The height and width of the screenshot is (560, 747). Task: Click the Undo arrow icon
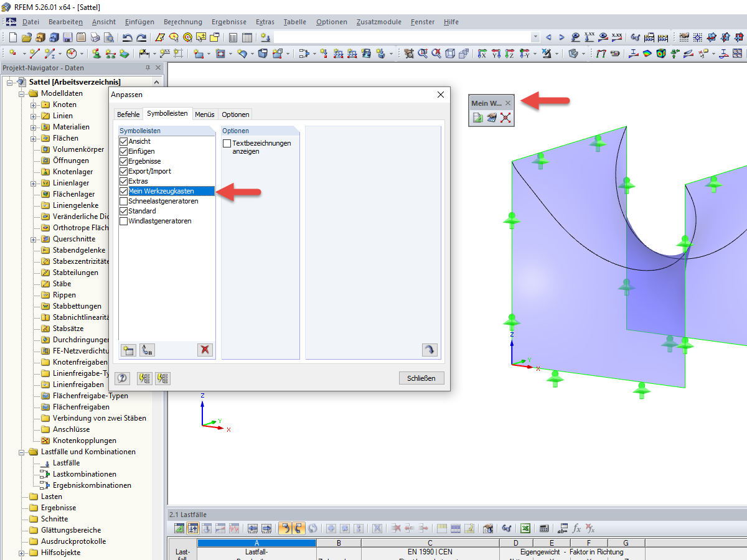click(128, 37)
